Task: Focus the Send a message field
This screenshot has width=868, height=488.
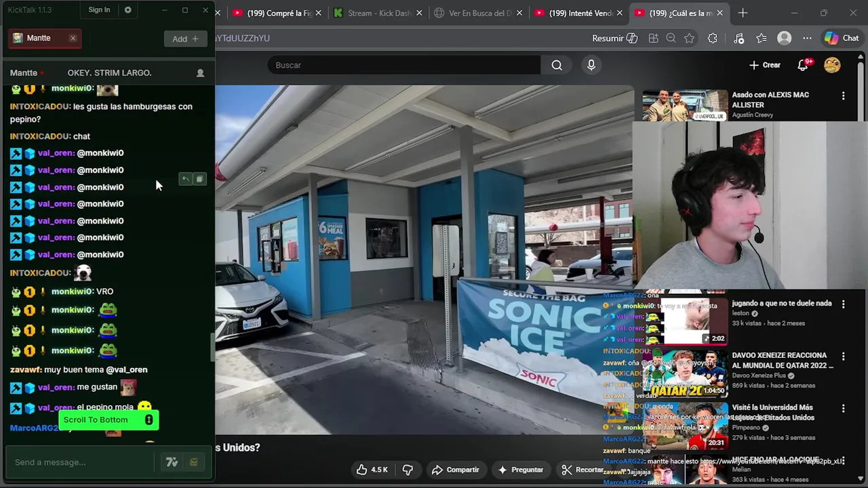Action: [81, 462]
